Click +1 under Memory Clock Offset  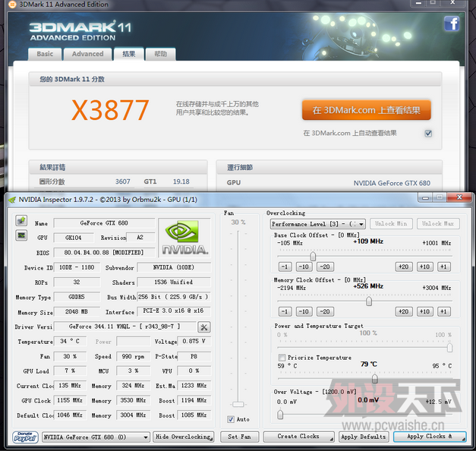pyautogui.click(x=444, y=311)
